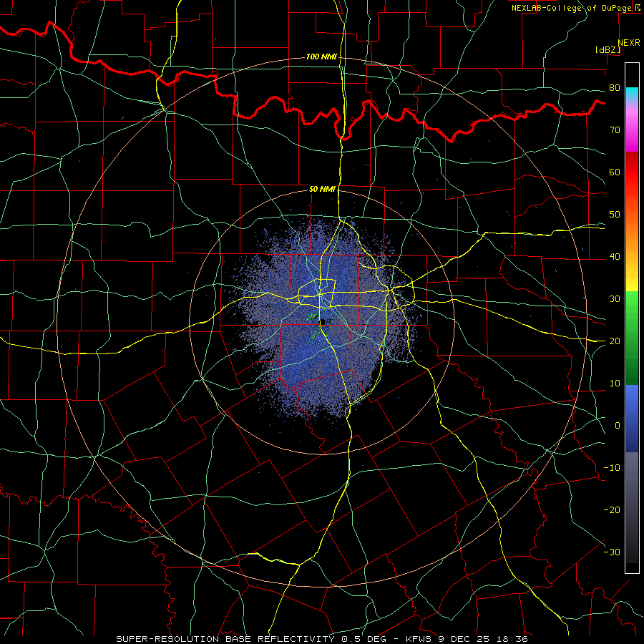Click the [dBZ] units label
Image resolution: width=644 pixels, height=644 pixels.
[x=608, y=49]
